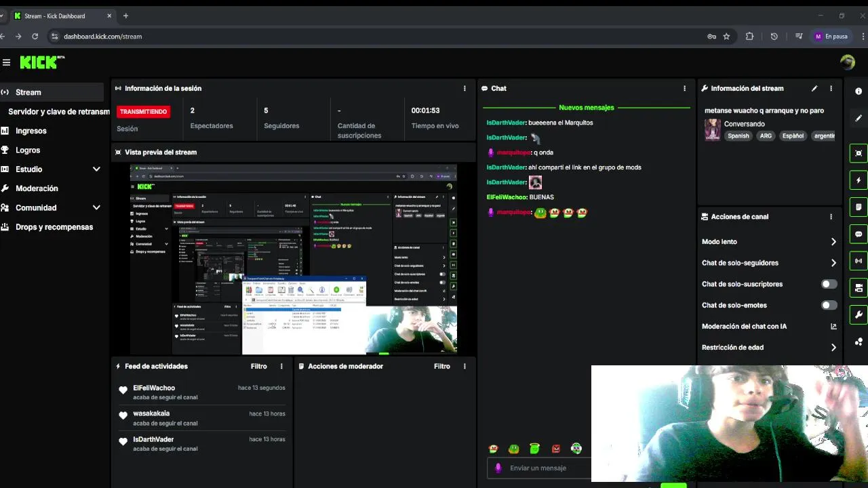
Task: Select ElFeliWachoo follow in activity feed
Action: coord(202,392)
